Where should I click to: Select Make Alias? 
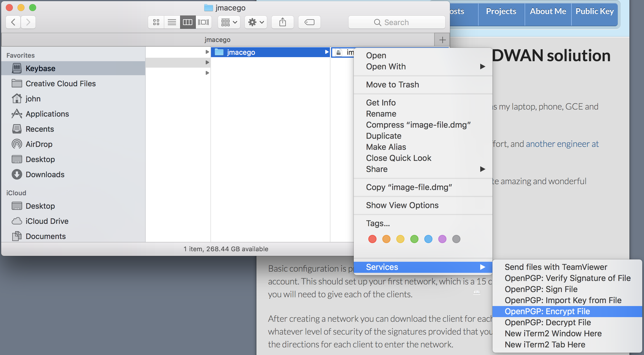pyautogui.click(x=423, y=147)
